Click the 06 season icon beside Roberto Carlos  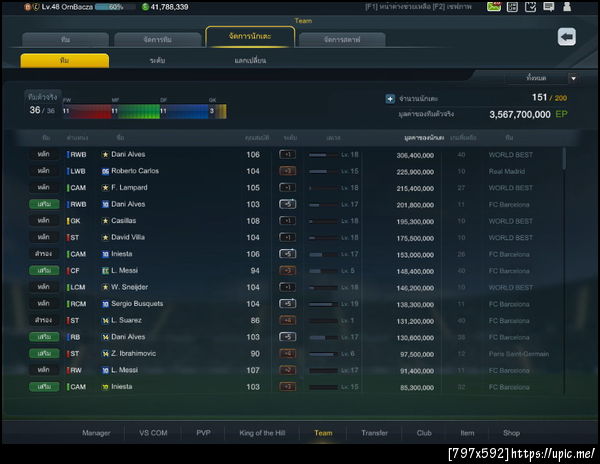point(105,171)
